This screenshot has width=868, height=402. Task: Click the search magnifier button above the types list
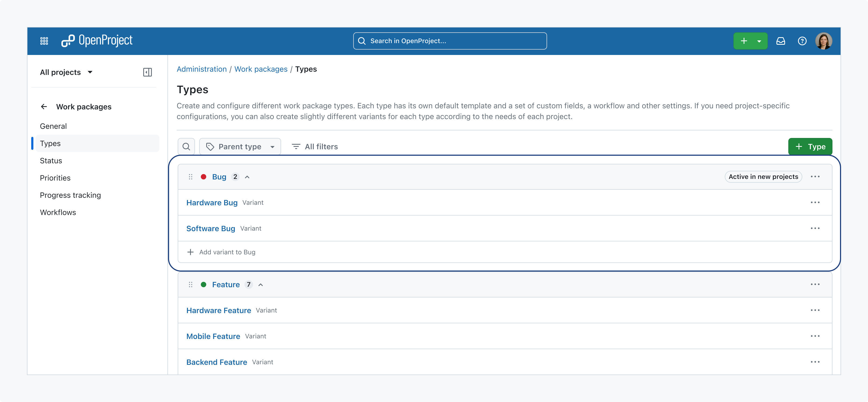pyautogui.click(x=186, y=146)
